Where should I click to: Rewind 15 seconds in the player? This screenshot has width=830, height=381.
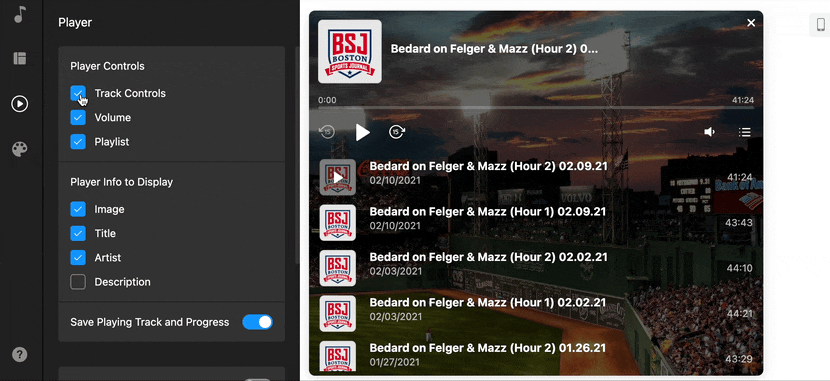(327, 132)
